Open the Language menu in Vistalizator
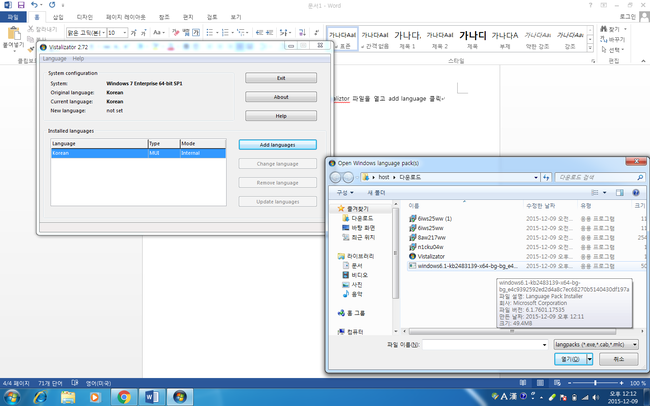The height and width of the screenshot is (406, 650). (x=54, y=58)
